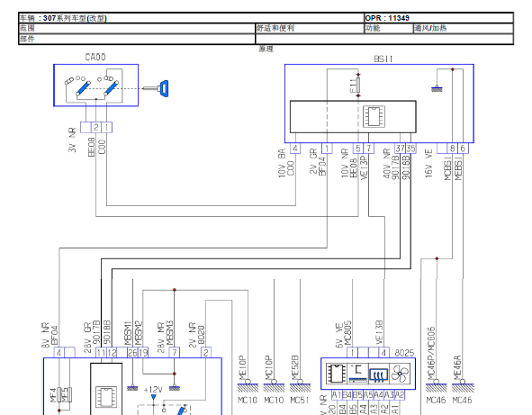Select the chip icon inside the BSI1 box
The image size is (532, 415).
point(374,116)
